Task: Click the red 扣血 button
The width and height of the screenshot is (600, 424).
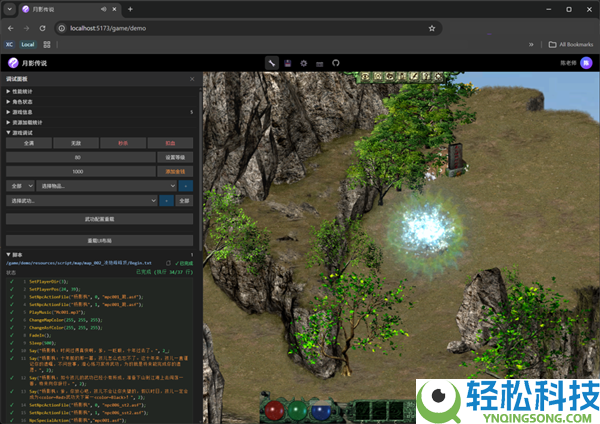Action: [170, 143]
